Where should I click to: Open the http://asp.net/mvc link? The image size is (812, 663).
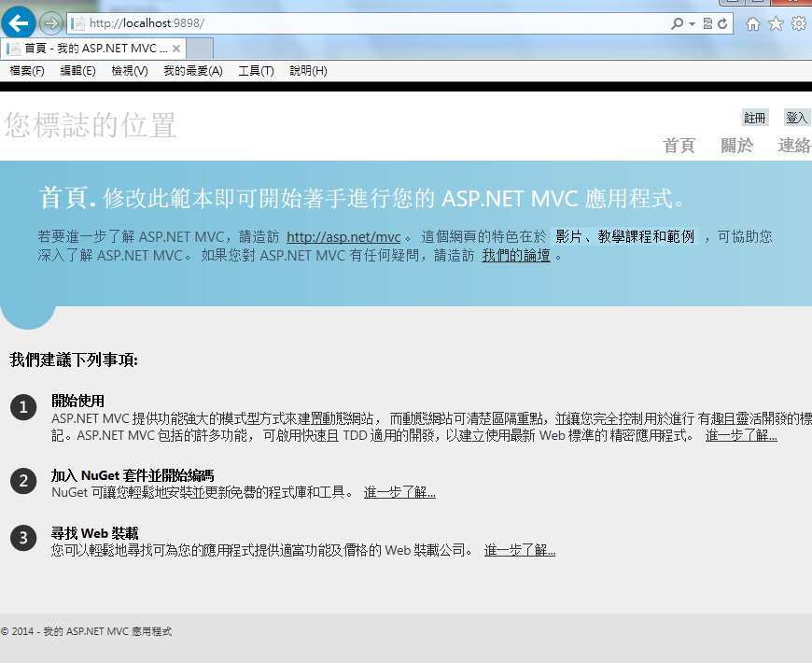[343, 237]
